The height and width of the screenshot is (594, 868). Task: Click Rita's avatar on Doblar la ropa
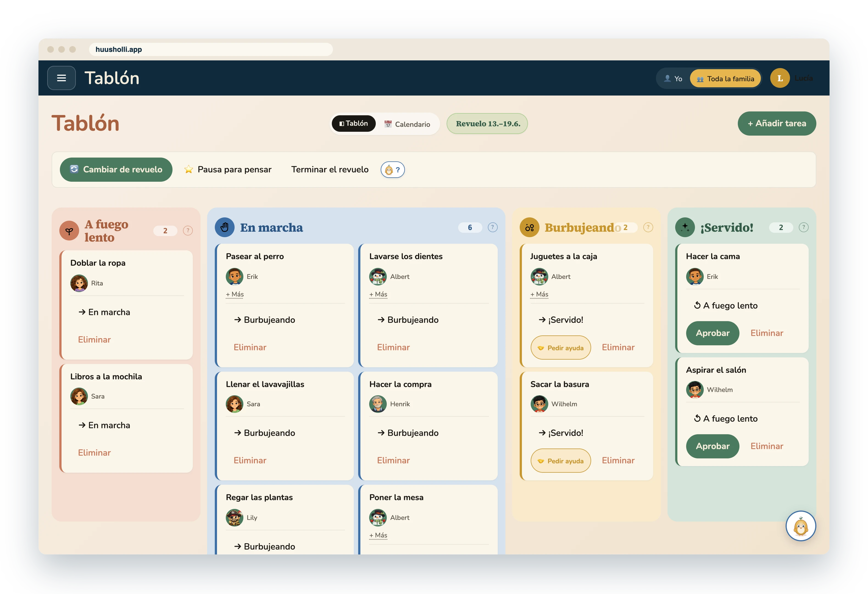point(79,283)
